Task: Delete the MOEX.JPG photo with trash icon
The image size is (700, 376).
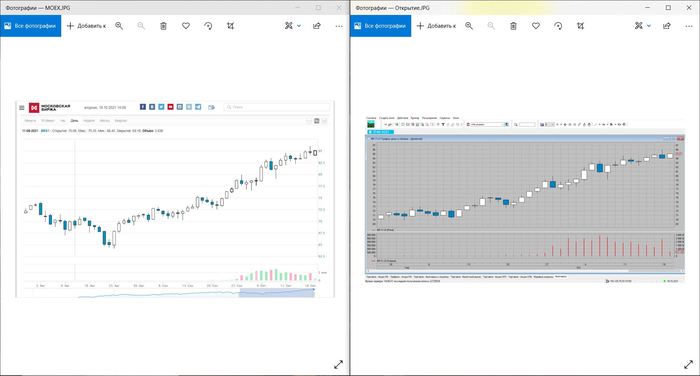Action: (x=163, y=26)
